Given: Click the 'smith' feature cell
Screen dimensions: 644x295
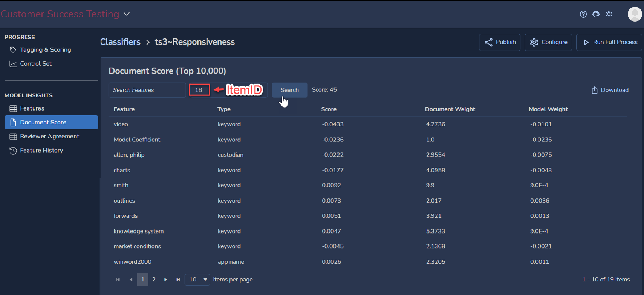Looking at the screenshot, I should pos(121,185).
